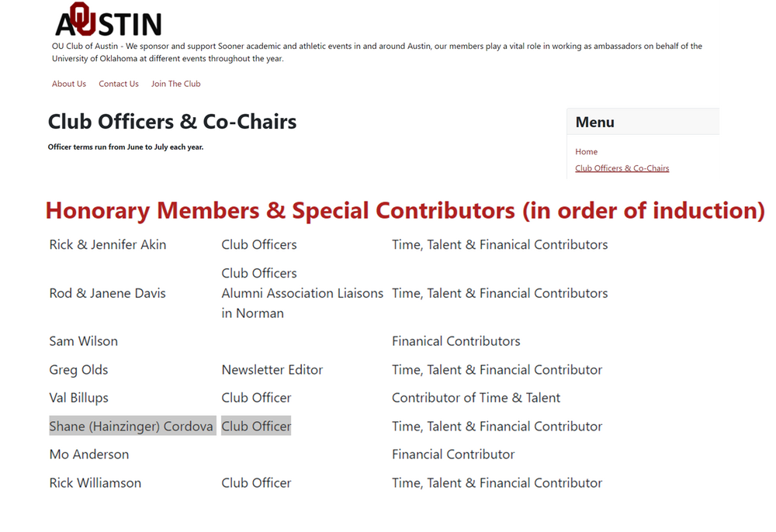776x532 pixels.
Task: Click highlighted Shane (Hainzinger) Cordova name
Action: tap(131, 427)
